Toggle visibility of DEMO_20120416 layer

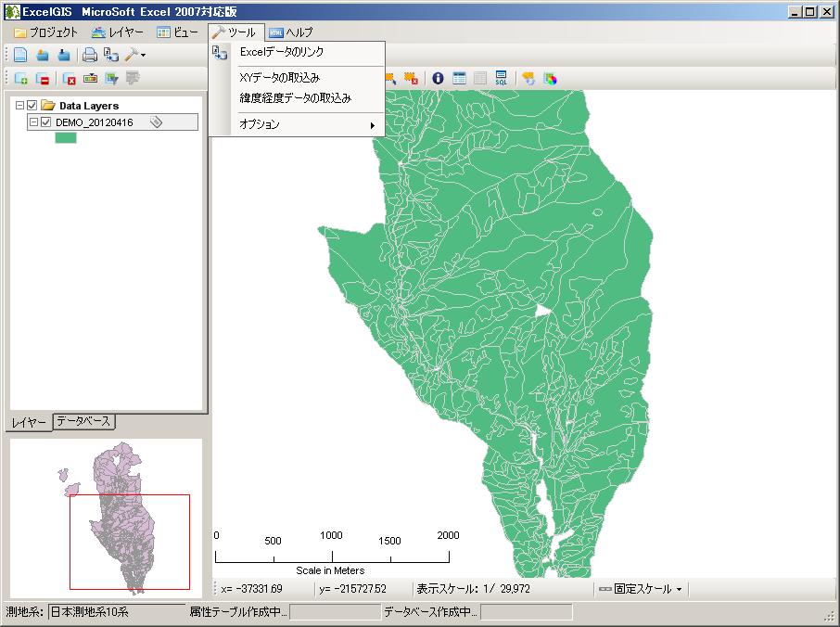46,122
